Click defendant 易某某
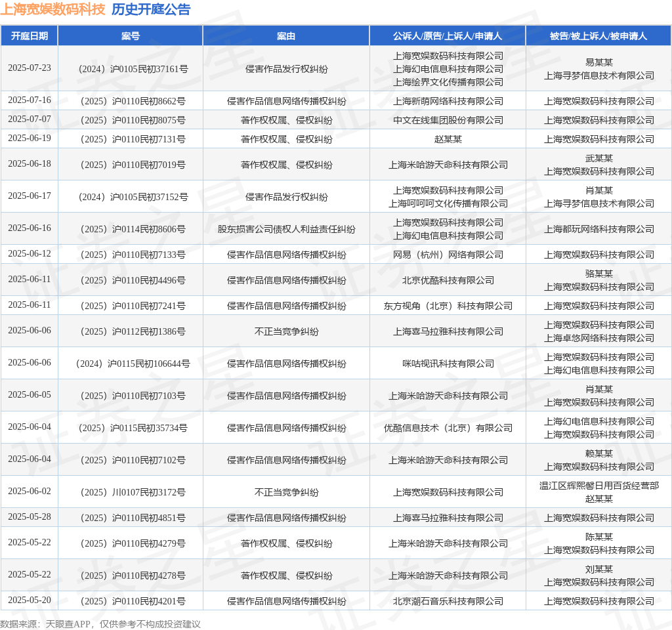The height and width of the screenshot is (630, 672). tap(599, 62)
